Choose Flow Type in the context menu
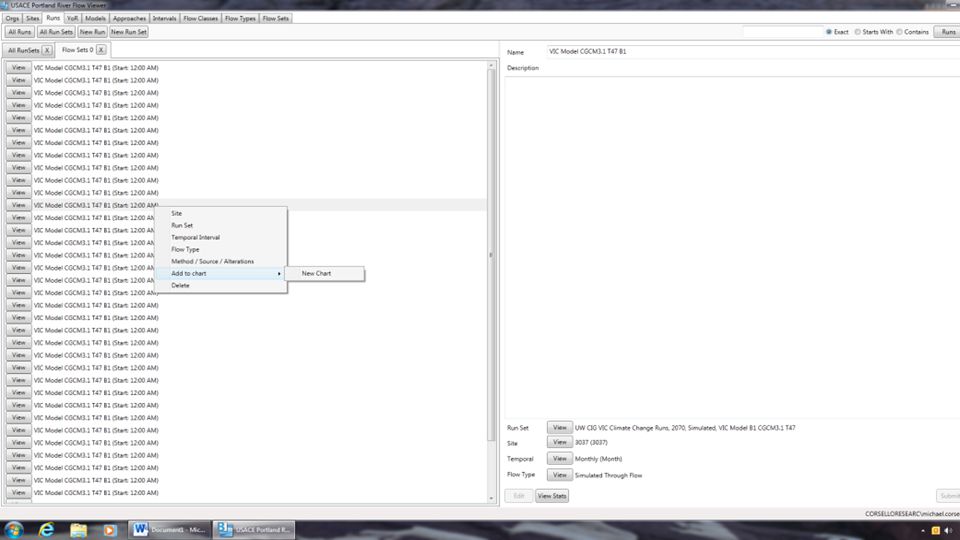 coord(220,249)
